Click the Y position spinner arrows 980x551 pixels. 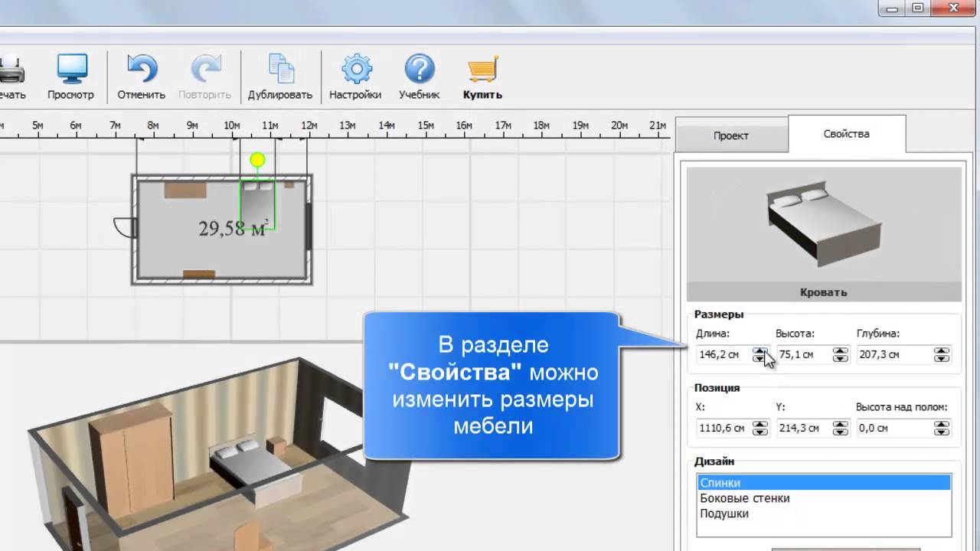pos(841,429)
